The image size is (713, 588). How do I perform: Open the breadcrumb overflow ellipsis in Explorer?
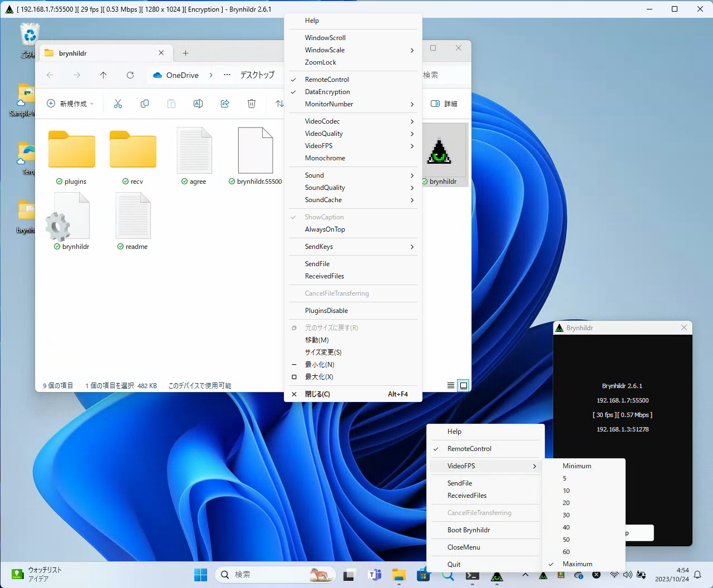tap(227, 75)
